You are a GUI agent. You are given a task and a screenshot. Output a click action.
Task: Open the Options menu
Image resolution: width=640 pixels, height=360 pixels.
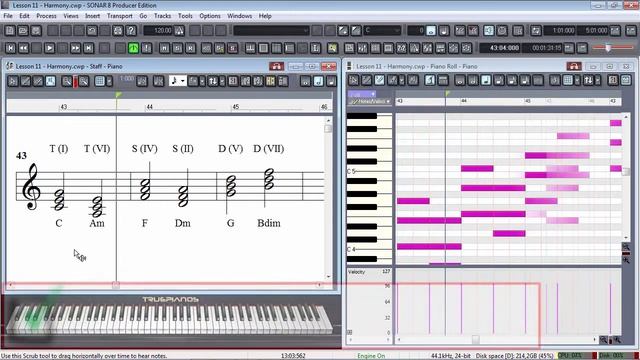click(210, 16)
